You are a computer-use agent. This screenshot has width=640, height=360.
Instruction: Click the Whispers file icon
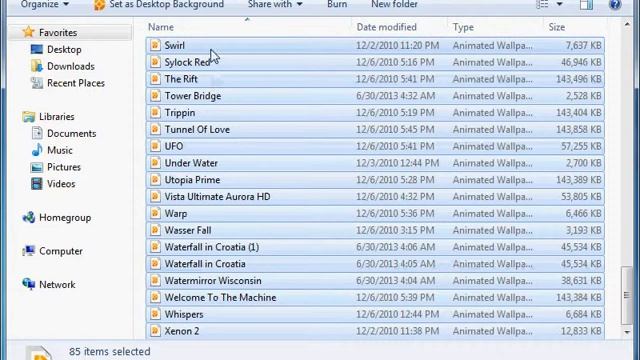155,314
